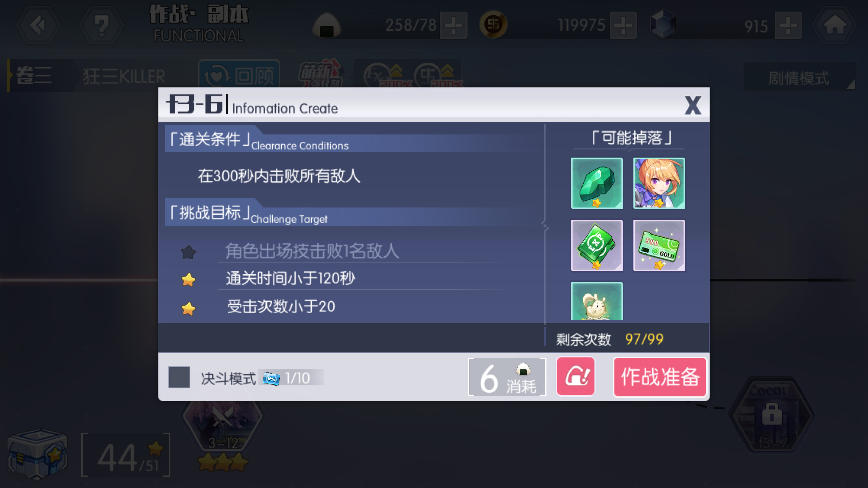This screenshot has height=488, width=868.
Task: Add stamina with the onigiri plus button
Action: [454, 25]
